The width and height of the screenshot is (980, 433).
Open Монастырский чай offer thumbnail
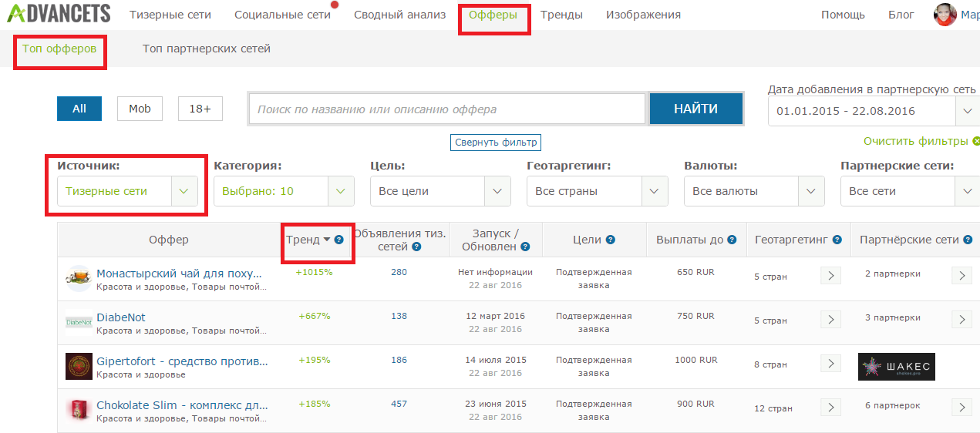coord(78,278)
